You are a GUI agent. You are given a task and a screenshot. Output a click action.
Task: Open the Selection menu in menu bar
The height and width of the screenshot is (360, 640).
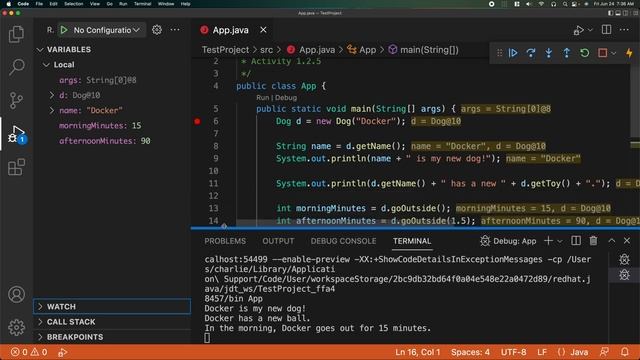[73, 4]
